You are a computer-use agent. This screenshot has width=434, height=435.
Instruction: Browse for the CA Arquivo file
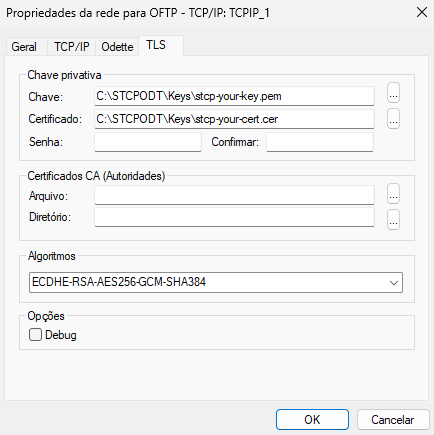pos(393,193)
